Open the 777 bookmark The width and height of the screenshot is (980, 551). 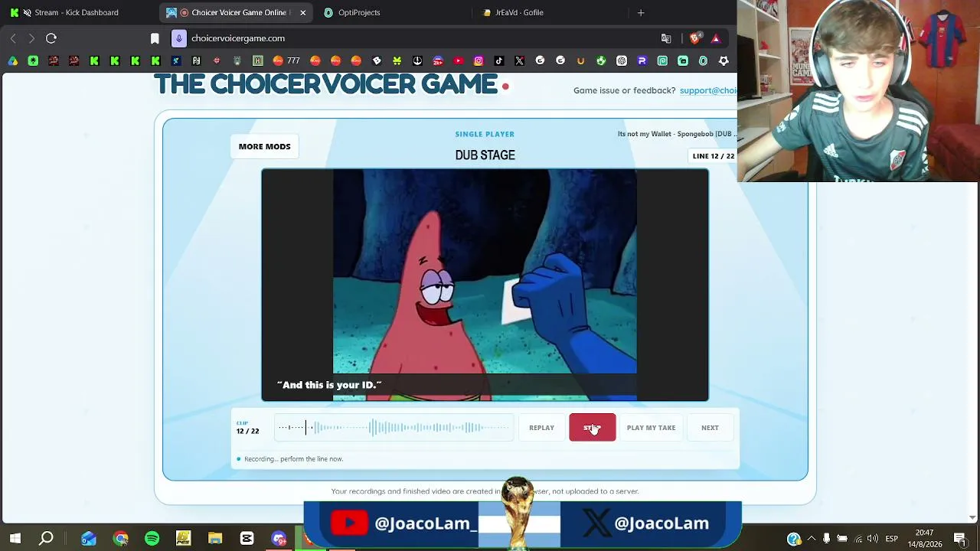pos(286,61)
